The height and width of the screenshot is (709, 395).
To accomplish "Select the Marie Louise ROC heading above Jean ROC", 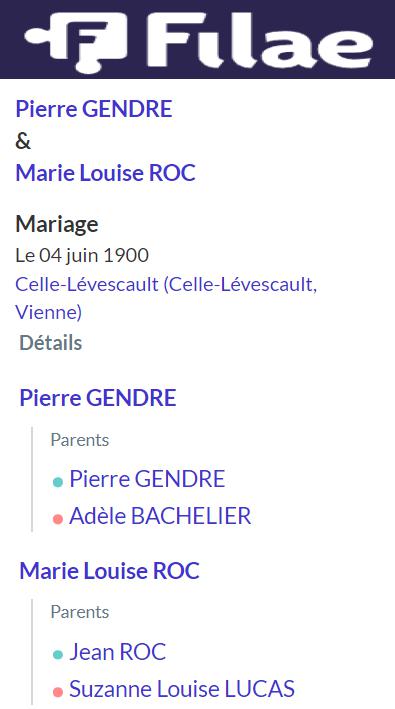I will pyautogui.click(x=109, y=571).
